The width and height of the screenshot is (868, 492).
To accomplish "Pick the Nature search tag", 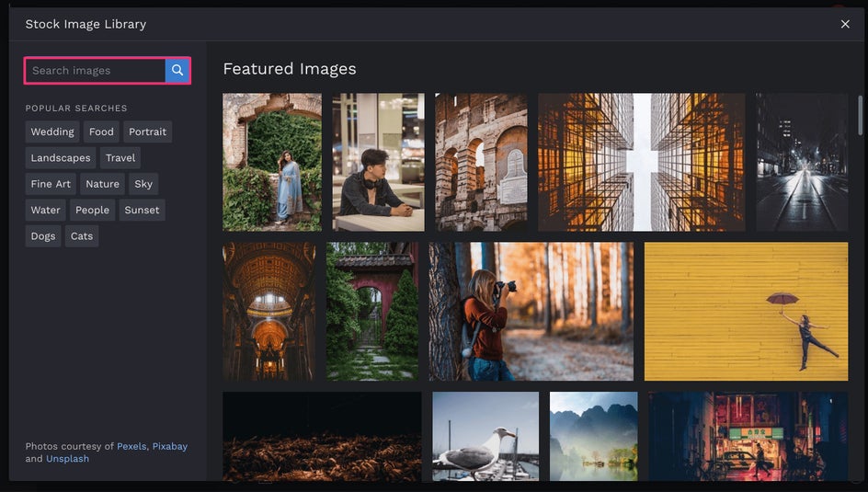I will (x=102, y=184).
